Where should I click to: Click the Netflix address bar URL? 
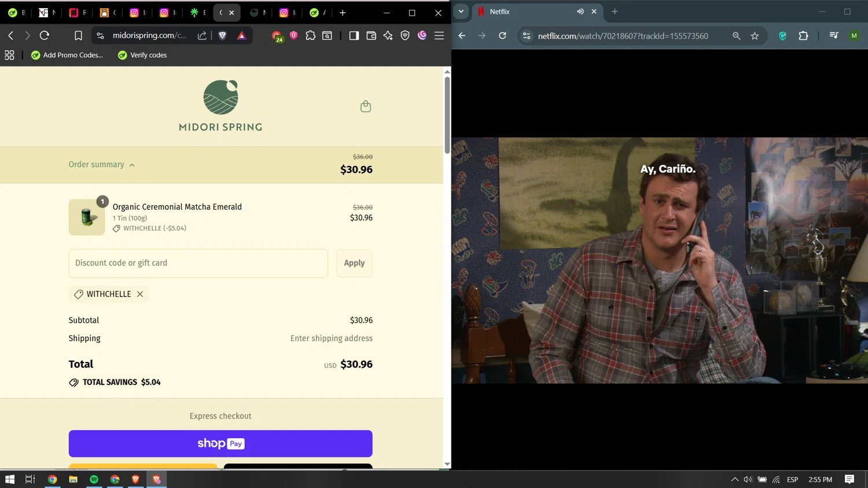pos(623,36)
